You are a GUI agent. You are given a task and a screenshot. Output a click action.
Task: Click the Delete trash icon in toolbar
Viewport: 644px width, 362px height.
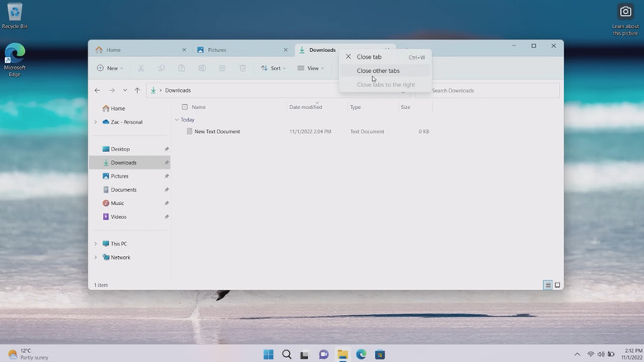click(243, 69)
